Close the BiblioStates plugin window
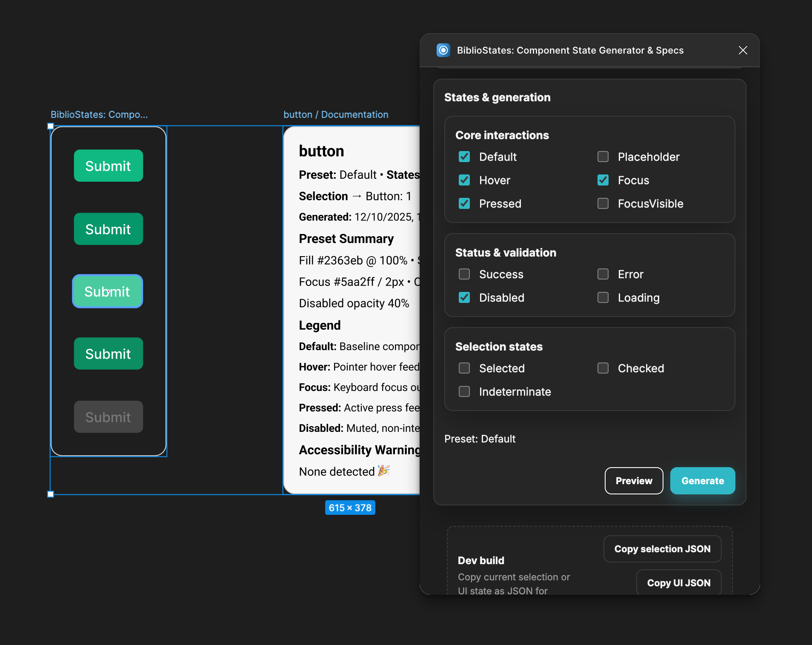The image size is (812, 645). pyautogui.click(x=743, y=50)
